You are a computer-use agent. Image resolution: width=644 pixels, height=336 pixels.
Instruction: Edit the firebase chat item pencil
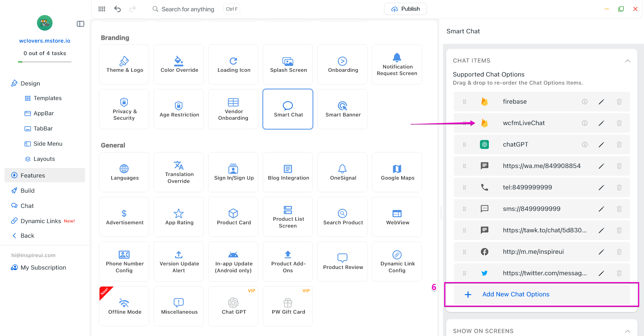click(x=601, y=102)
